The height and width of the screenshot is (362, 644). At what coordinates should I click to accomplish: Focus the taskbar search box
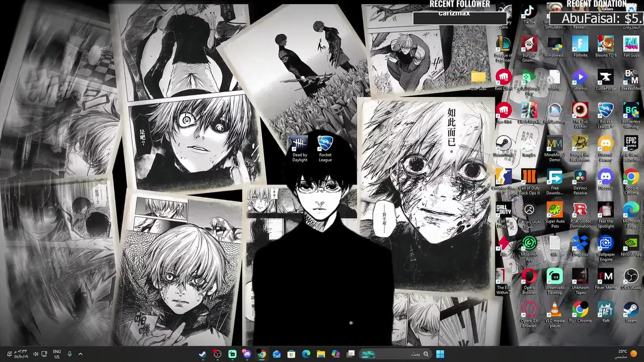click(395, 354)
